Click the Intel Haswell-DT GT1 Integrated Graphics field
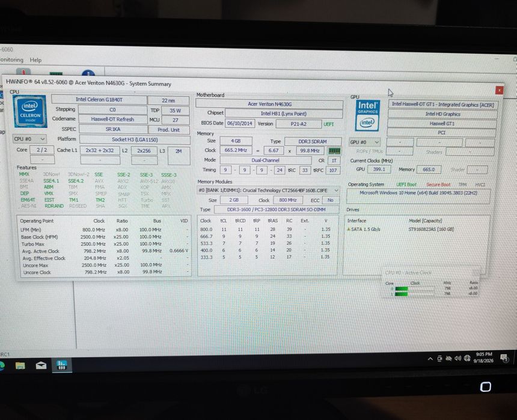 point(442,105)
